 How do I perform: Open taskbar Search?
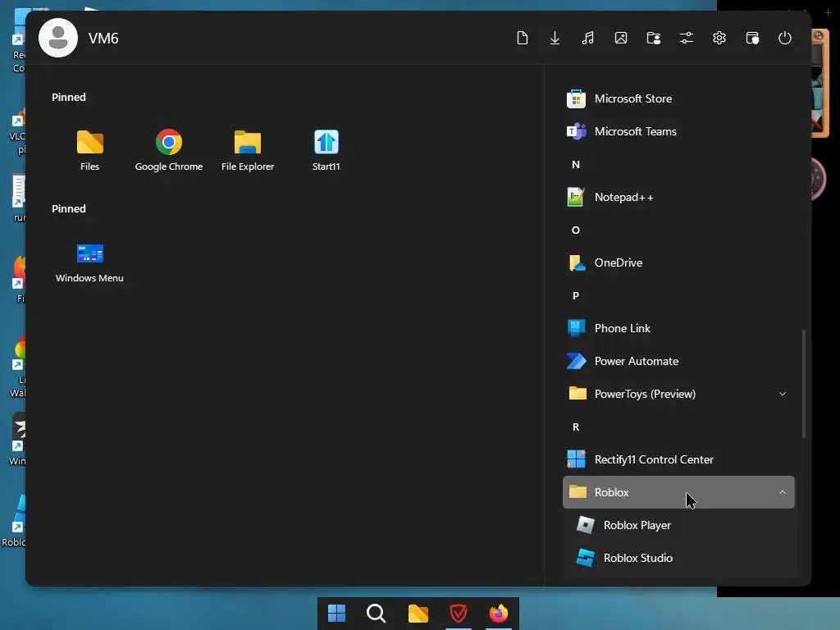point(376,614)
